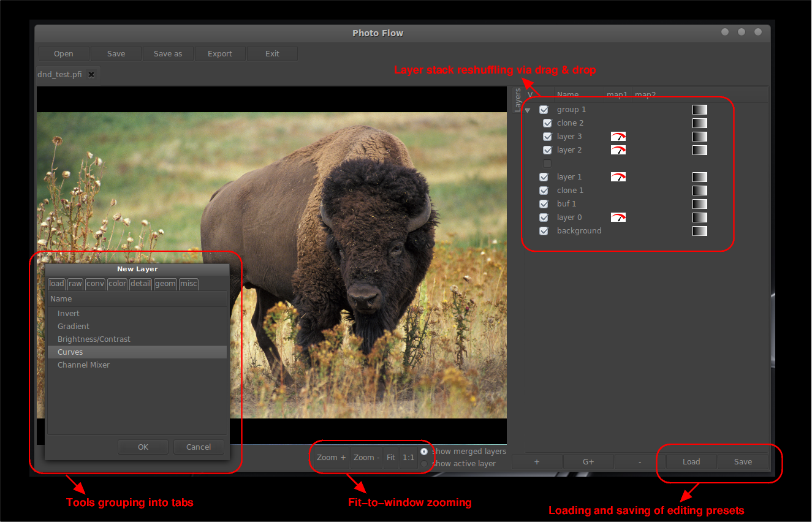Confirm New Layer dialog with OK

pos(143,447)
